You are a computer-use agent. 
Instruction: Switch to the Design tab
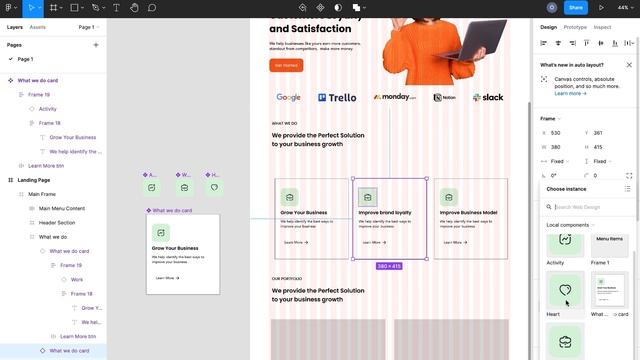pos(548,27)
